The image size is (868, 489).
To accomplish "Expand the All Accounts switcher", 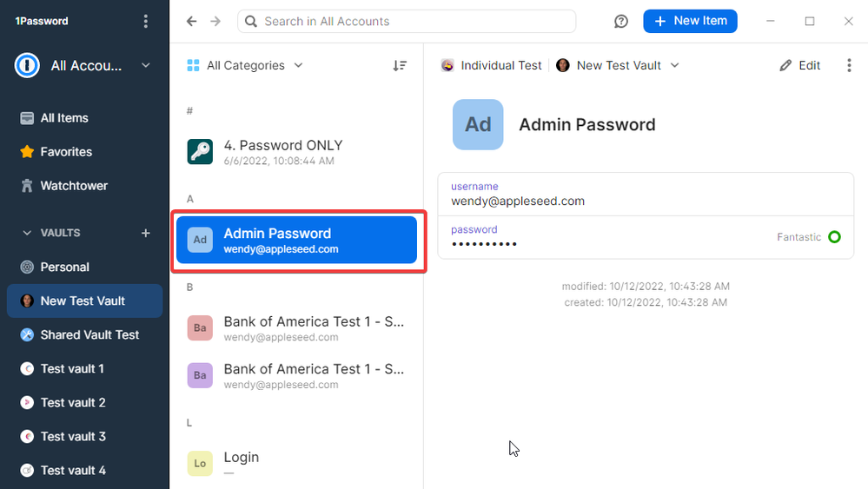I will click(145, 65).
